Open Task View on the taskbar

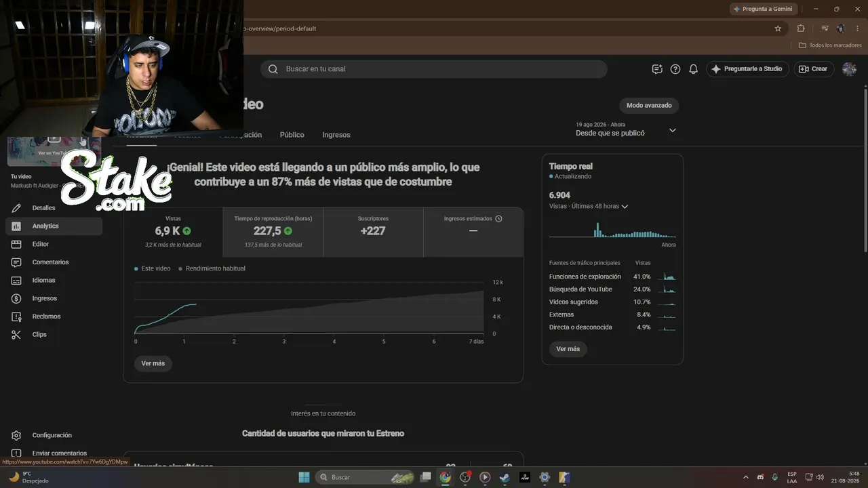(x=426, y=477)
